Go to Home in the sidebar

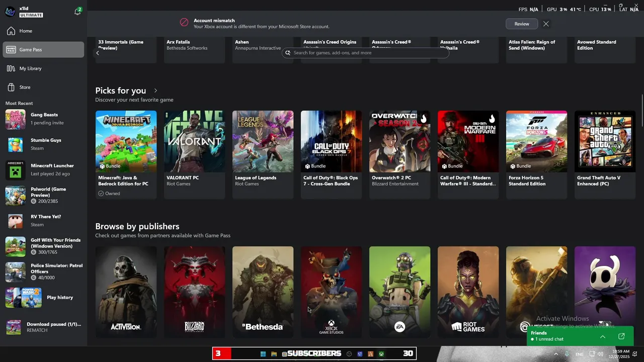pyautogui.click(x=43, y=31)
